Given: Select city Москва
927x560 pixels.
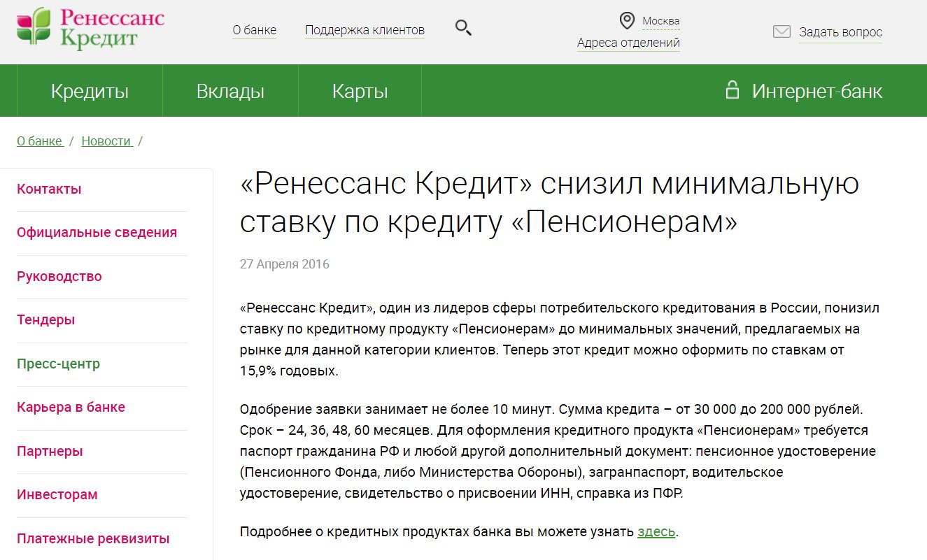Looking at the screenshot, I should [660, 21].
